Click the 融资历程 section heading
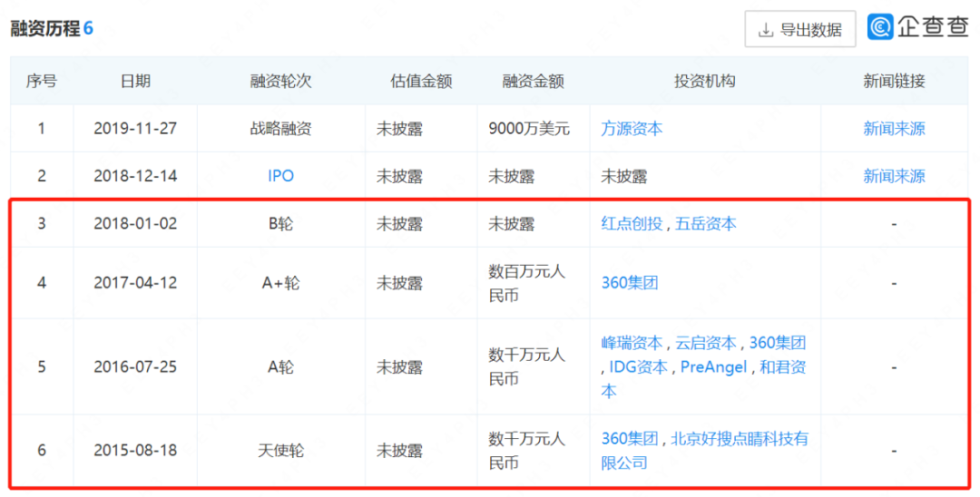 coord(45,28)
